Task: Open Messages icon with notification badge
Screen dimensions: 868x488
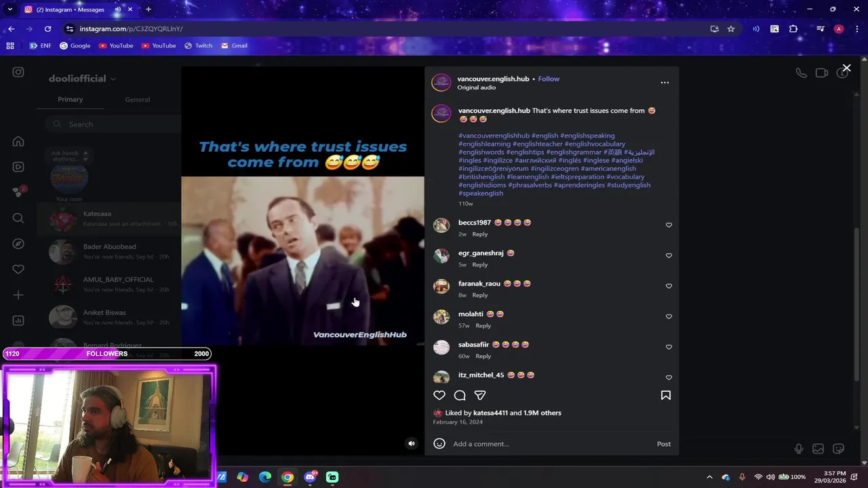Action: [x=18, y=192]
